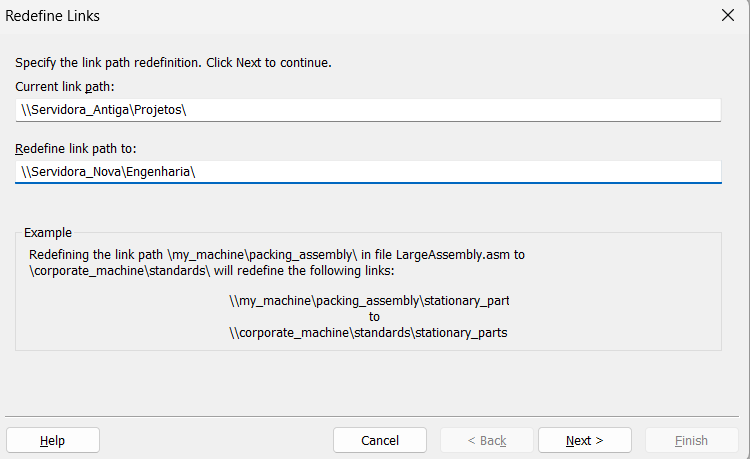750x459 pixels.
Task: Open Help for this wizard
Action: (x=53, y=440)
